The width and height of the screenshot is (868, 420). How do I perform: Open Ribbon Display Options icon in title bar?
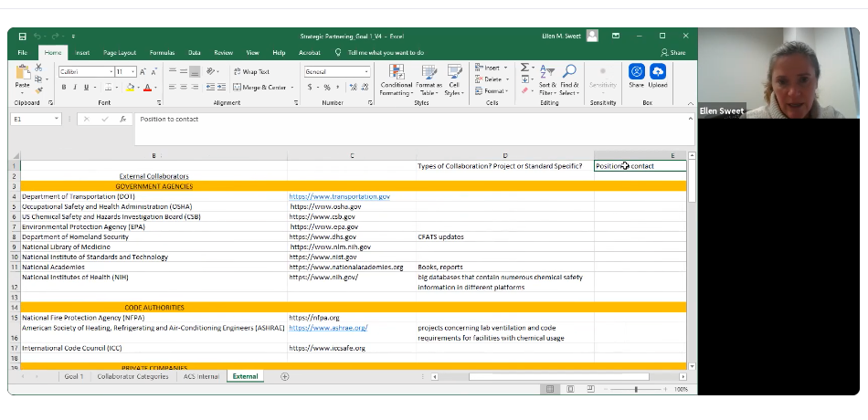pyautogui.click(x=616, y=36)
